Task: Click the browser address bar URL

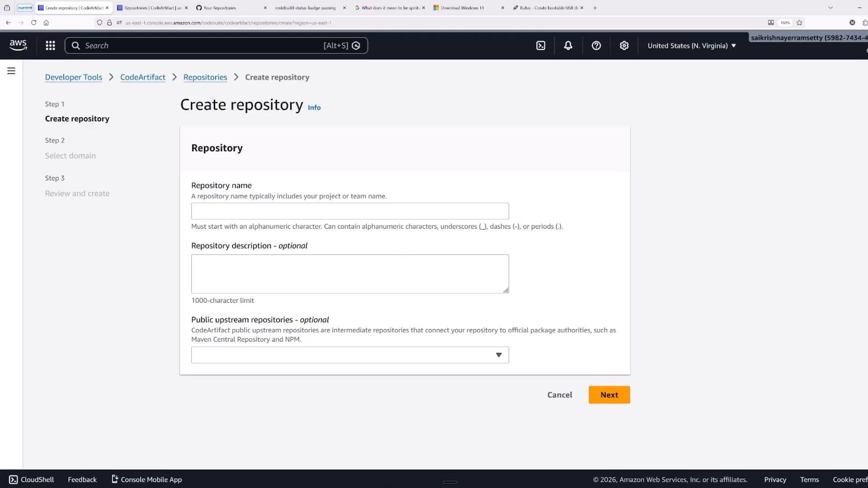Action: 228,23
